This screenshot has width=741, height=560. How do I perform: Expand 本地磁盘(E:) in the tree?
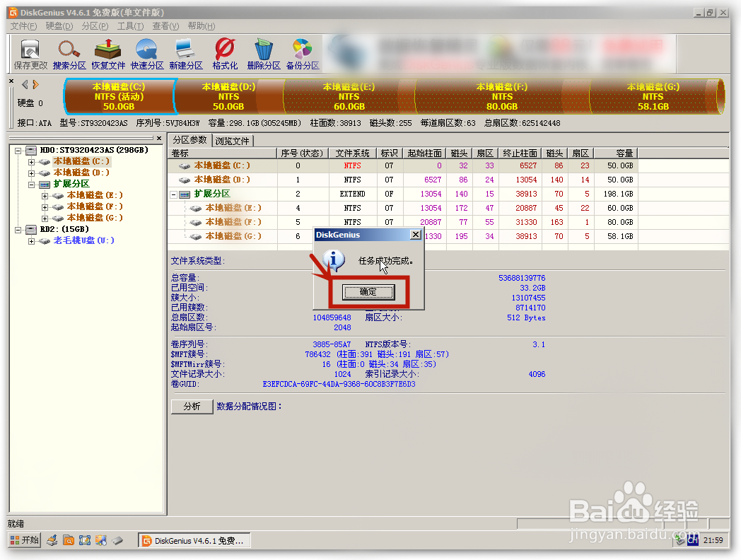pos(45,196)
